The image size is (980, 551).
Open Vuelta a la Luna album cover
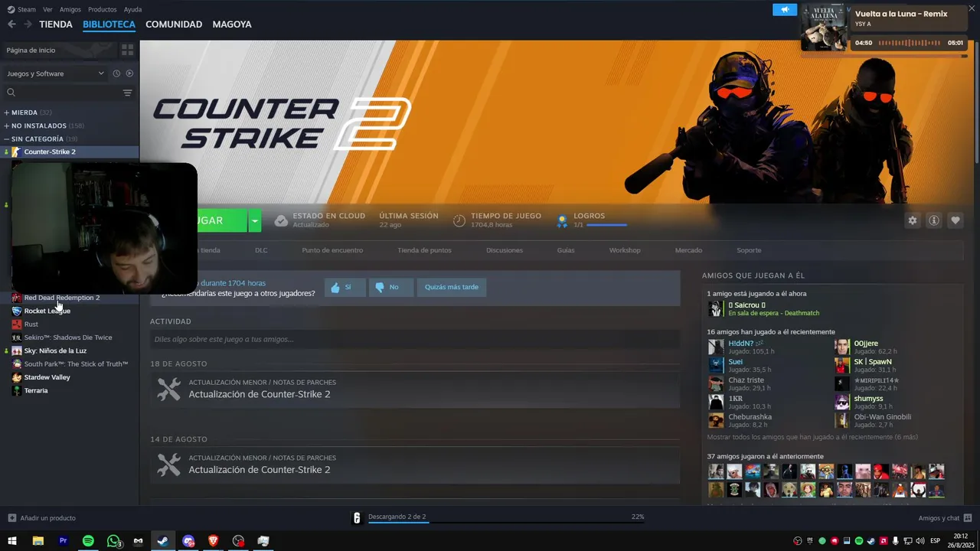(x=824, y=28)
